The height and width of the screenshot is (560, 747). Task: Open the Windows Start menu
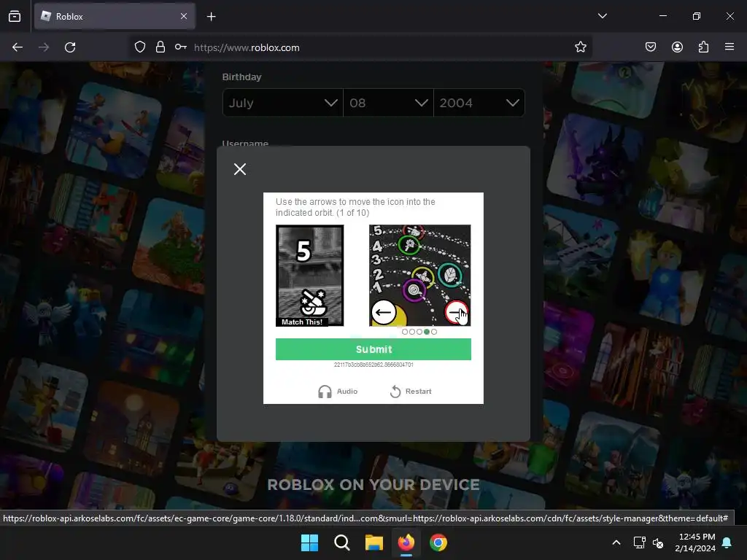click(309, 542)
